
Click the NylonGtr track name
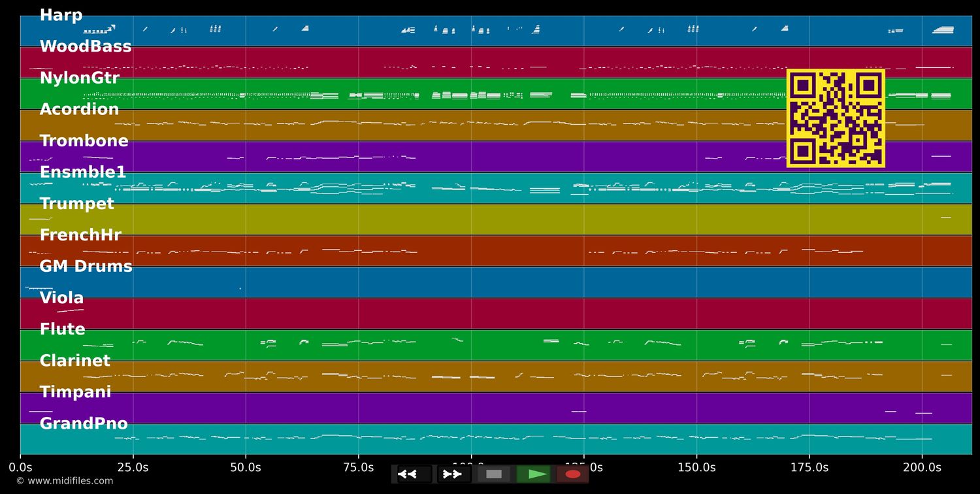pyautogui.click(x=79, y=78)
